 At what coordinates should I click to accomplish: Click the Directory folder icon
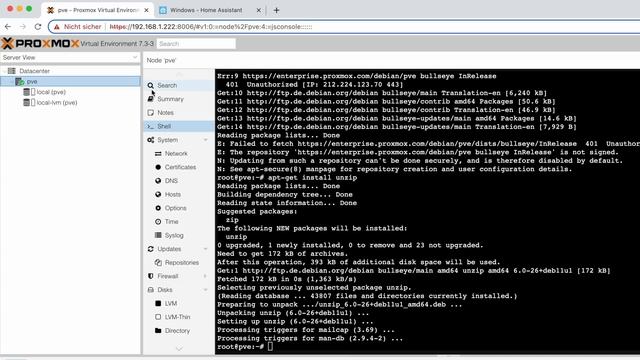pos(158,331)
